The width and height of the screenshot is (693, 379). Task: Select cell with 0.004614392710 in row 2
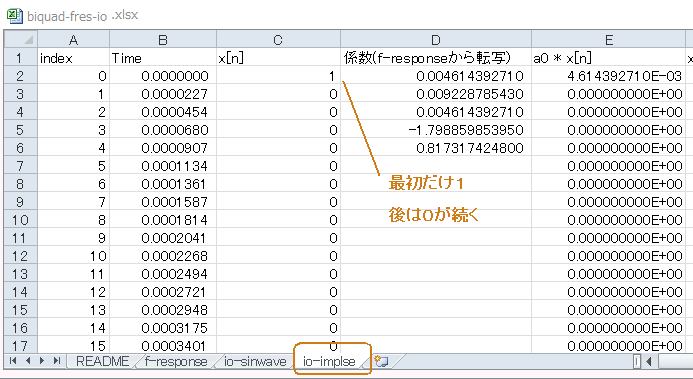pyautogui.click(x=435, y=76)
